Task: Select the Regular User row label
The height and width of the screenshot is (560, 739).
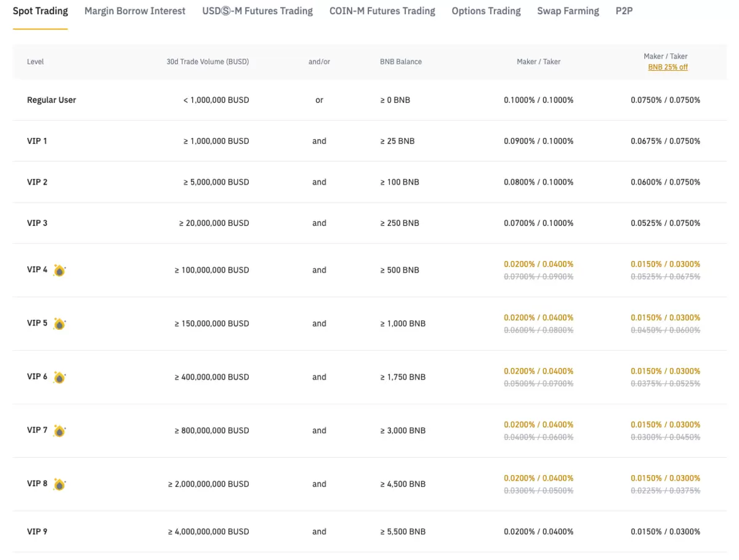Action: [x=52, y=100]
